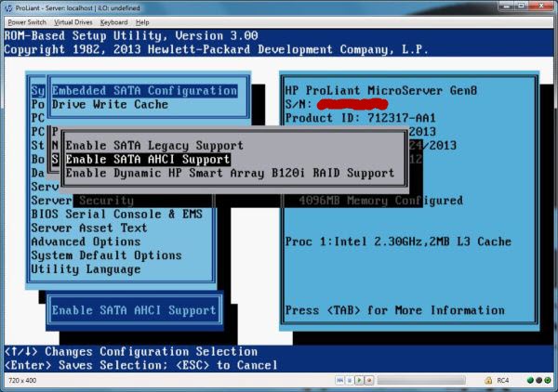Select Enable SATA Legacy Support option
Image resolution: width=558 pixels, height=392 pixels.
point(154,145)
